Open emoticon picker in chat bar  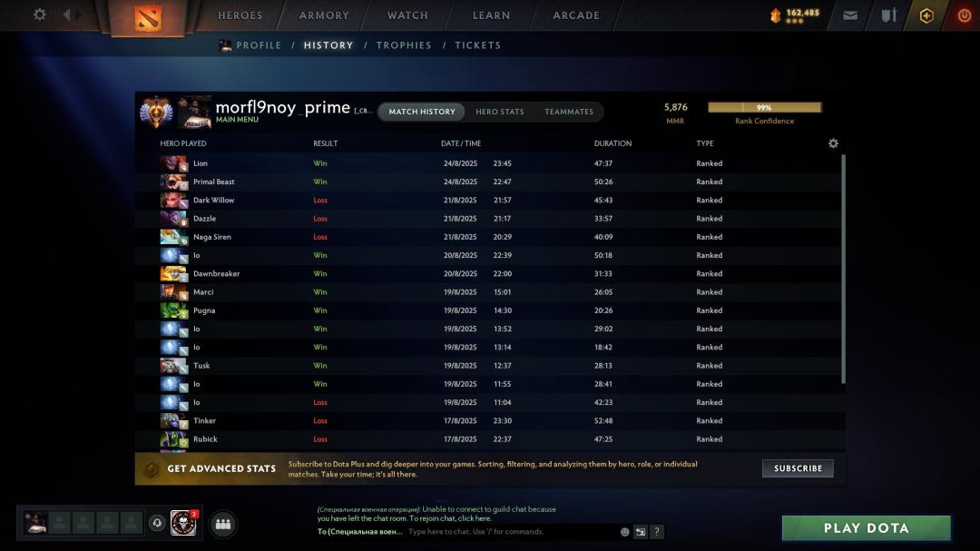[624, 532]
